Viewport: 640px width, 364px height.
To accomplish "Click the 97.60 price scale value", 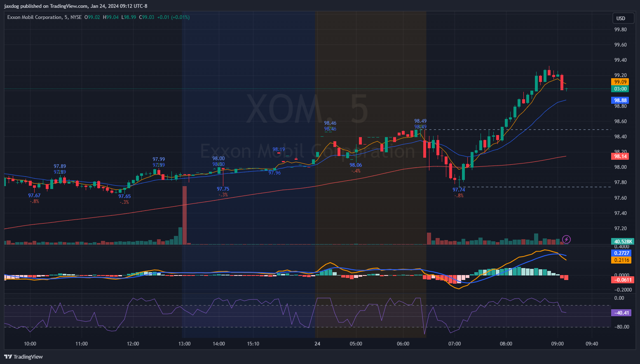I will [620, 198].
